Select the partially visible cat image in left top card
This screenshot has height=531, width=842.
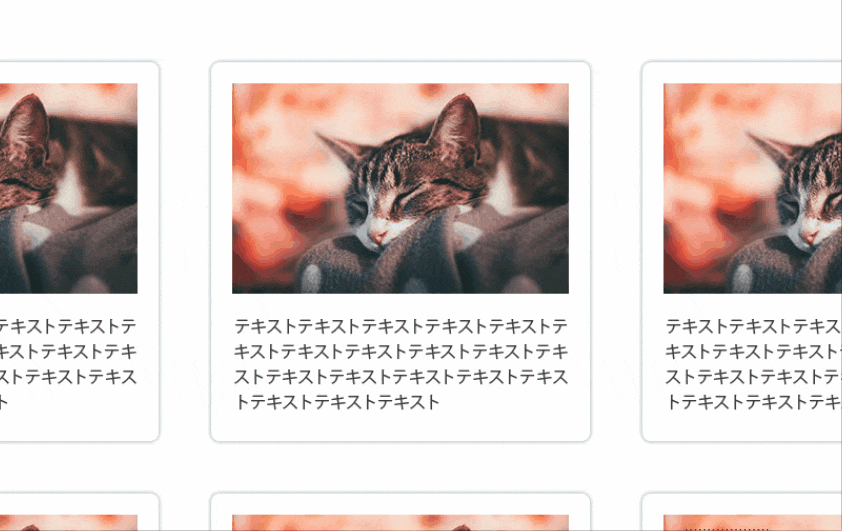pos(68,188)
